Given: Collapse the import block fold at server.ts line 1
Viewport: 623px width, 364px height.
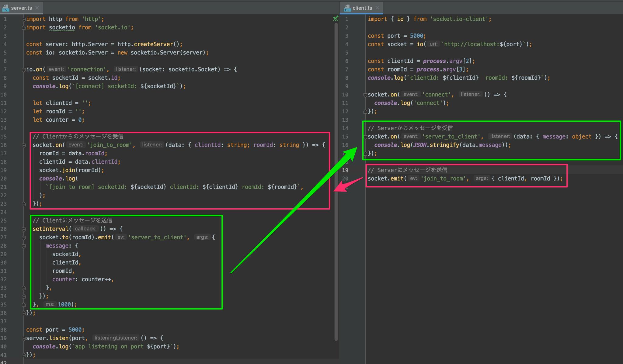Looking at the screenshot, I should pos(23,19).
